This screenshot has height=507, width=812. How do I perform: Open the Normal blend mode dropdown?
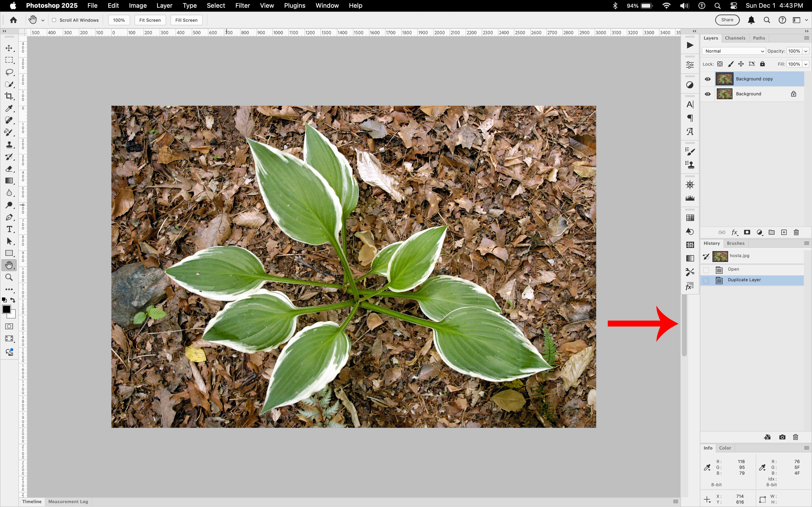(733, 51)
